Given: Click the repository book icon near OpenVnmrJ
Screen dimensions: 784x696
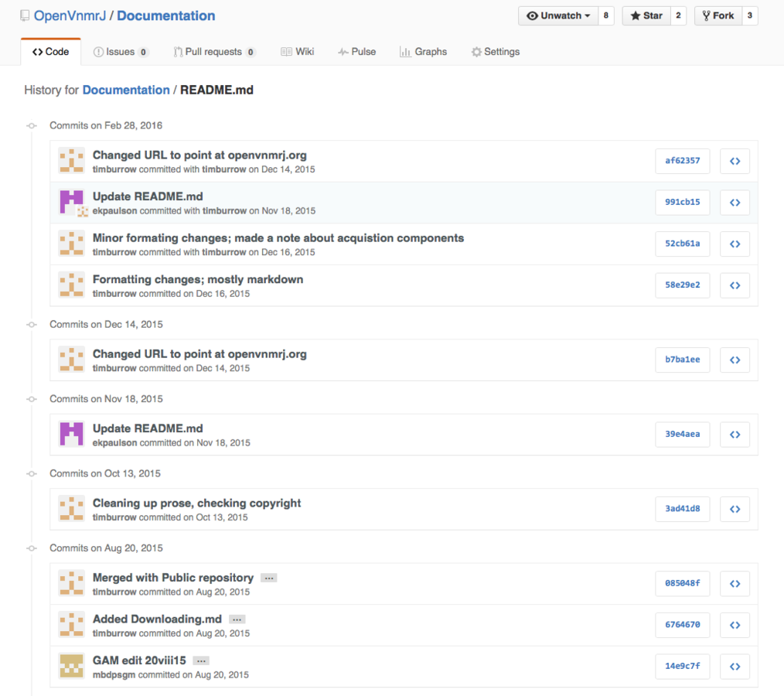Looking at the screenshot, I should click(25, 16).
